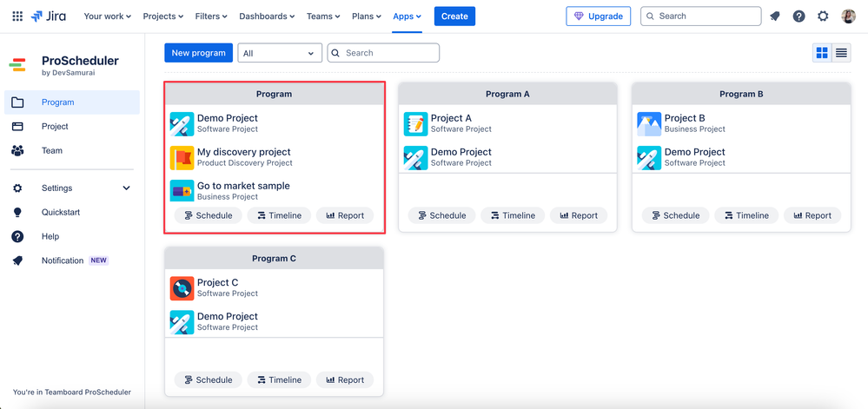Open Jira settings gear in top bar

823,16
